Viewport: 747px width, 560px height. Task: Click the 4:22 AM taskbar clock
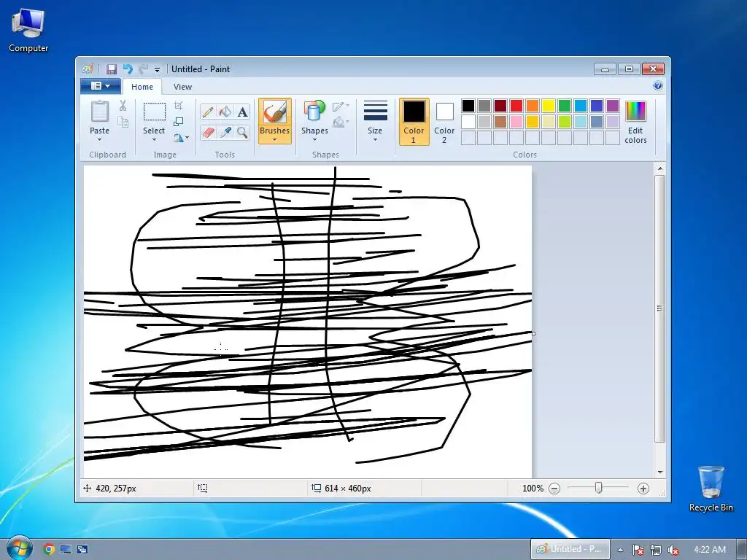coord(710,550)
